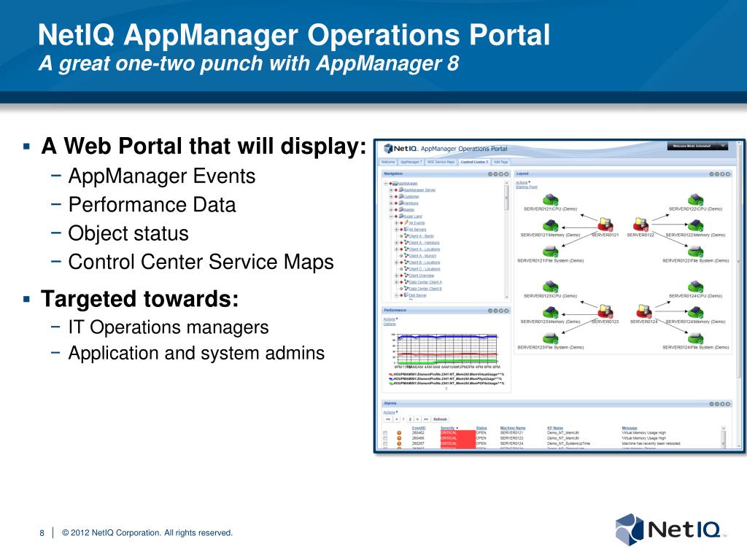Click the Refresh button in Alarms
The image size is (747, 560).
440,419
